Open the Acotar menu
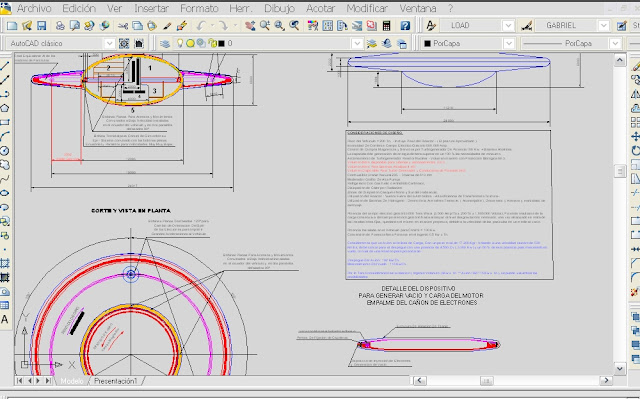The height and width of the screenshot is (399, 640). (x=320, y=8)
